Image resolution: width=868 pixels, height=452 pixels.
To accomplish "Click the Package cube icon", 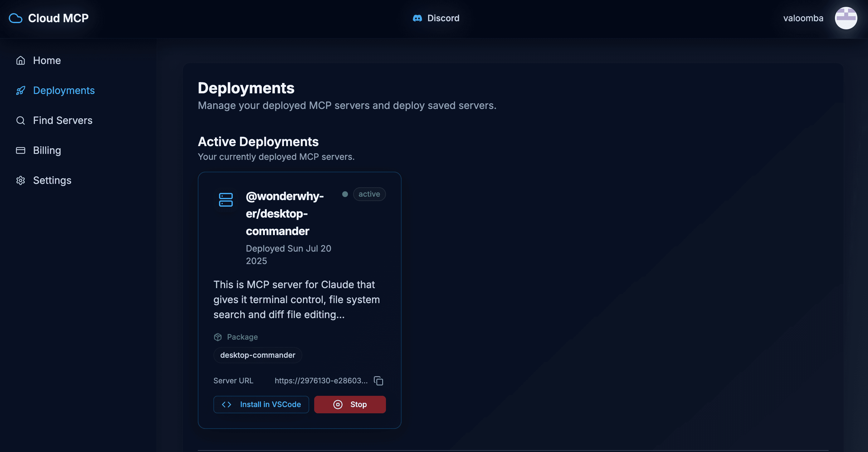I will pos(218,337).
